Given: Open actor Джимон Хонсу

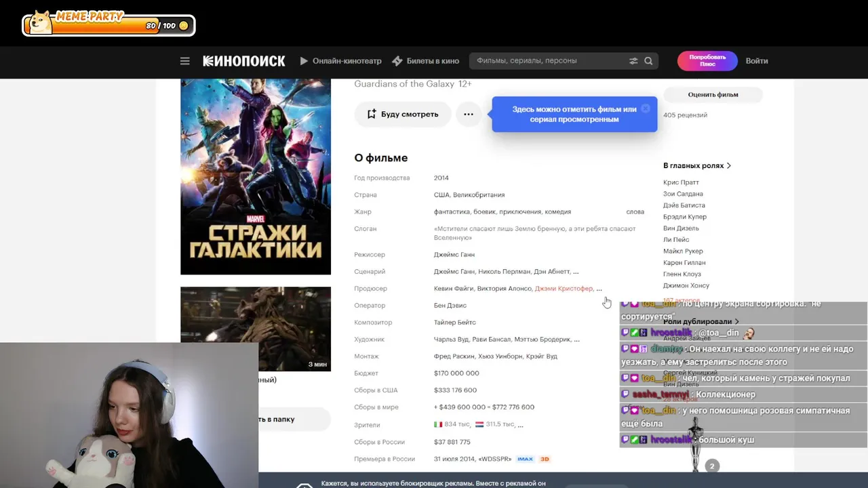Looking at the screenshot, I should pyautogui.click(x=686, y=286).
